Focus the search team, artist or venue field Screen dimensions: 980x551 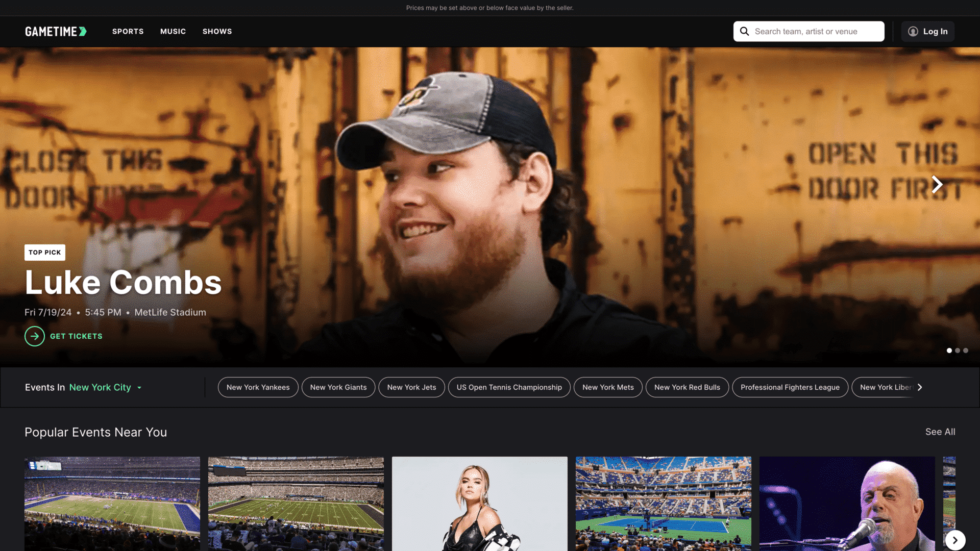point(808,32)
